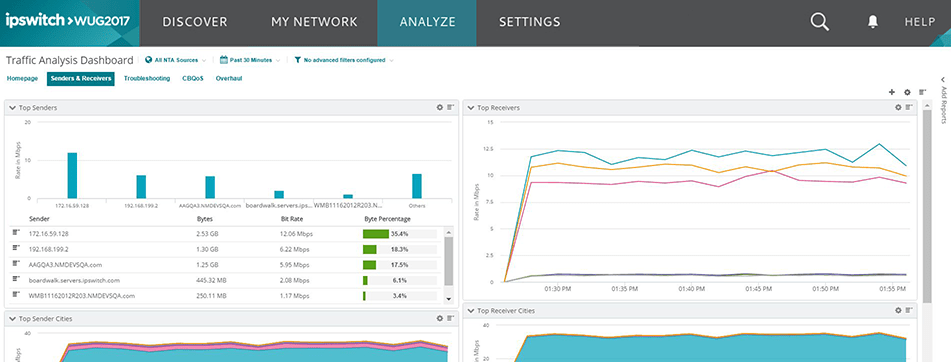Open Top Senders settings gear
The width and height of the screenshot is (951, 362).
click(x=440, y=107)
